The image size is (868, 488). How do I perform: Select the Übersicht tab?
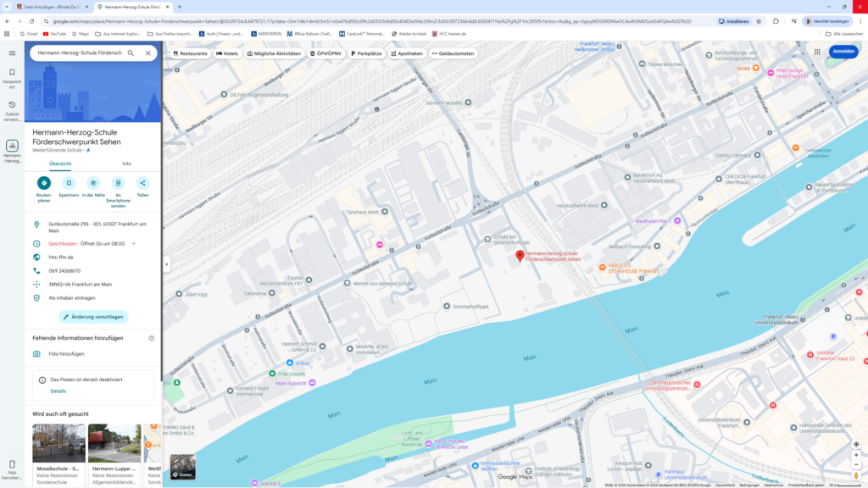point(60,164)
